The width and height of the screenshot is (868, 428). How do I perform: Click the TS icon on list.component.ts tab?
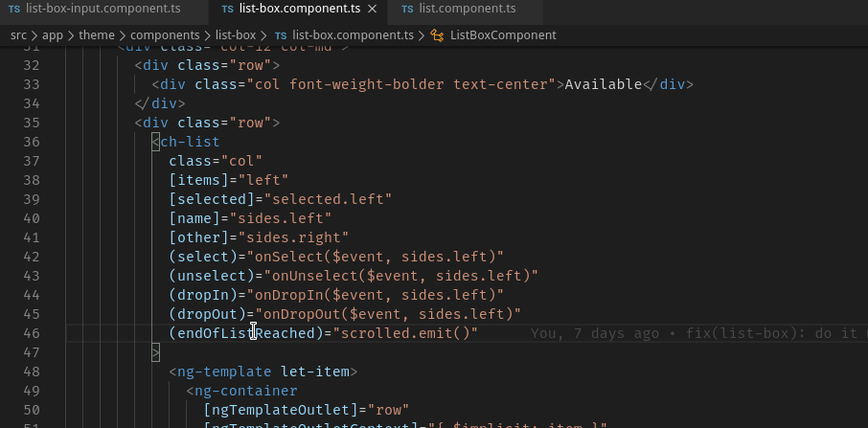[x=407, y=10]
